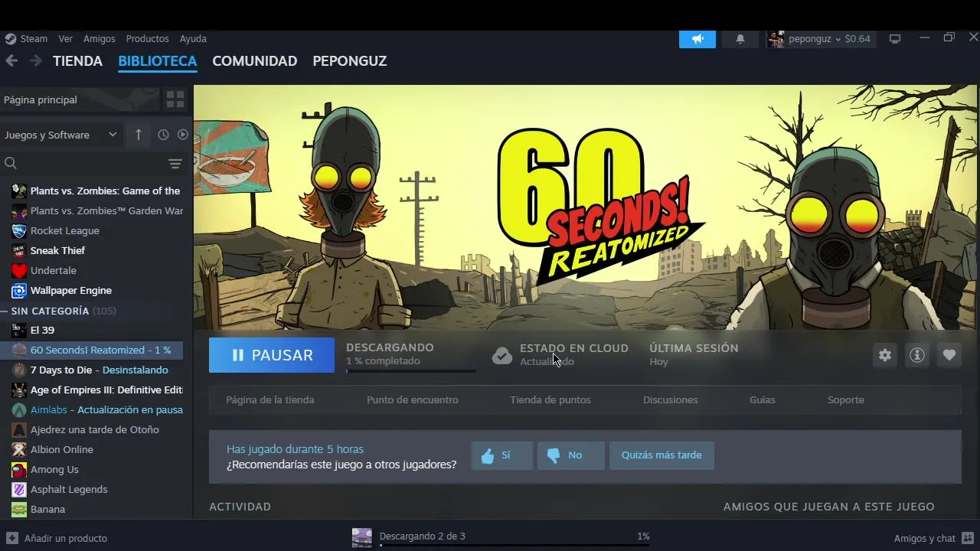
Task: Open the Amigos menu
Action: [x=100, y=38]
